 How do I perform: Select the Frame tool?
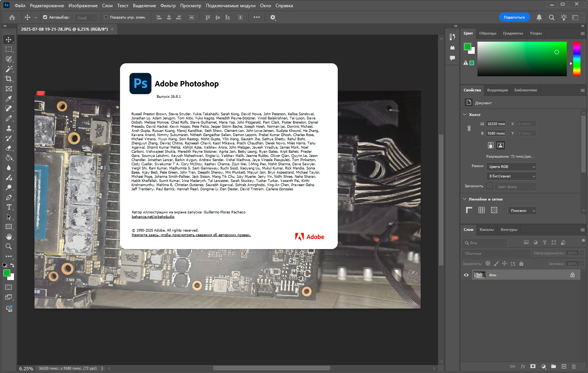[x=9, y=89]
